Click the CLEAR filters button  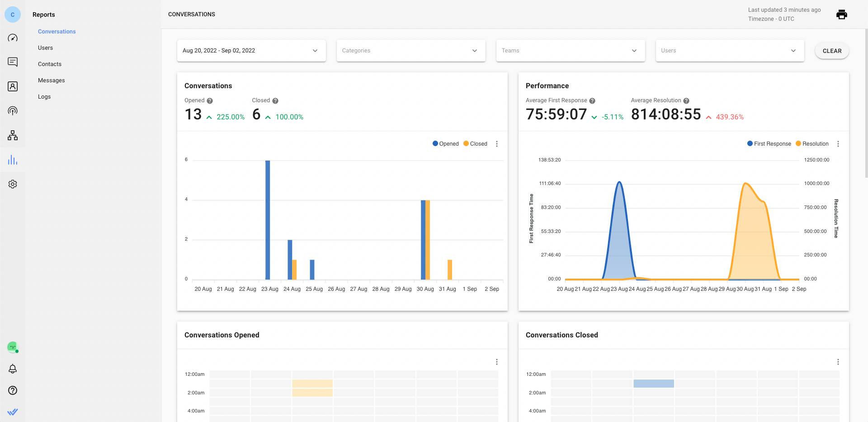pyautogui.click(x=832, y=51)
